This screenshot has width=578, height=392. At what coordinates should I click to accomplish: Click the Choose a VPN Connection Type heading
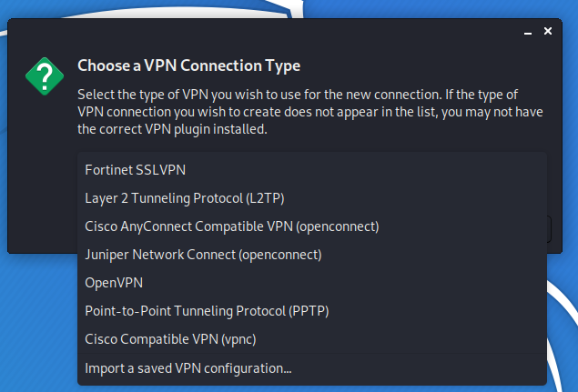coord(188,65)
